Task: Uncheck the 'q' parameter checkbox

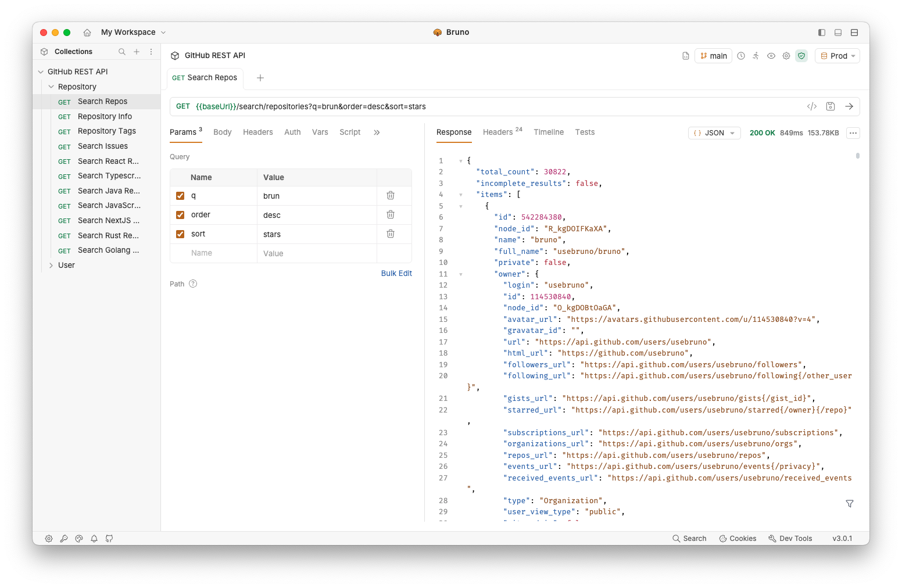Action: pyautogui.click(x=180, y=196)
